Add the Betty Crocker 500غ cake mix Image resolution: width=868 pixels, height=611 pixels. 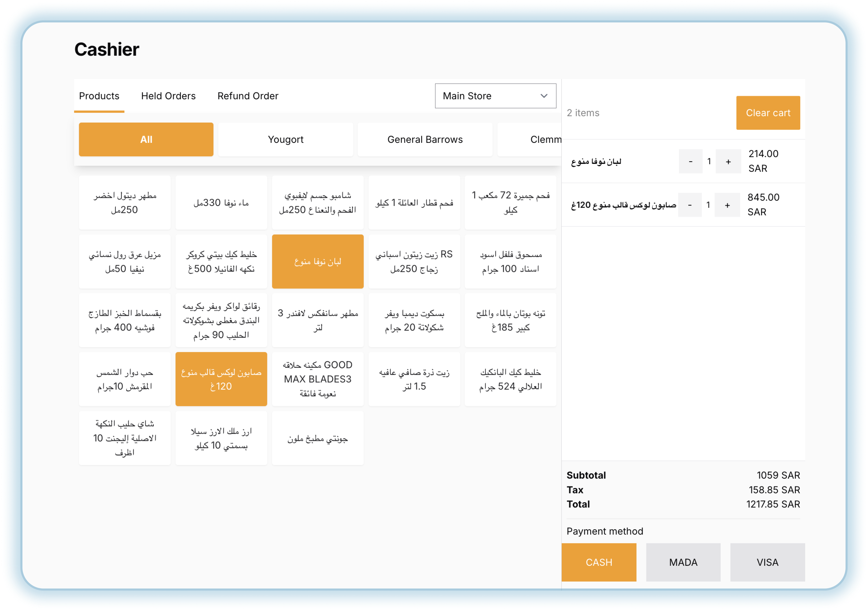(x=221, y=261)
